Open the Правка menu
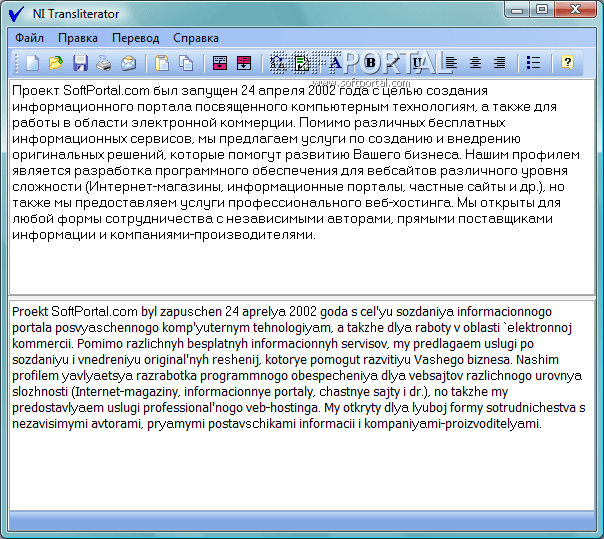Image resolution: width=604 pixels, height=539 pixels. [x=78, y=38]
